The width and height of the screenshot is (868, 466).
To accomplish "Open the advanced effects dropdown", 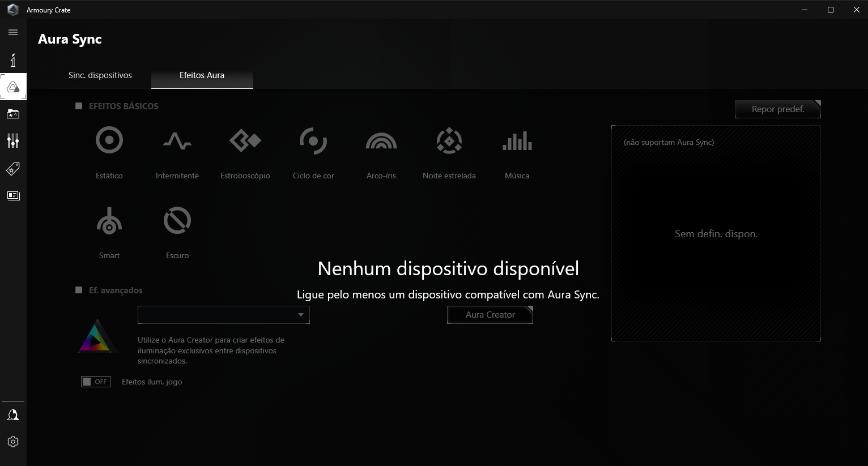I will pos(224,315).
